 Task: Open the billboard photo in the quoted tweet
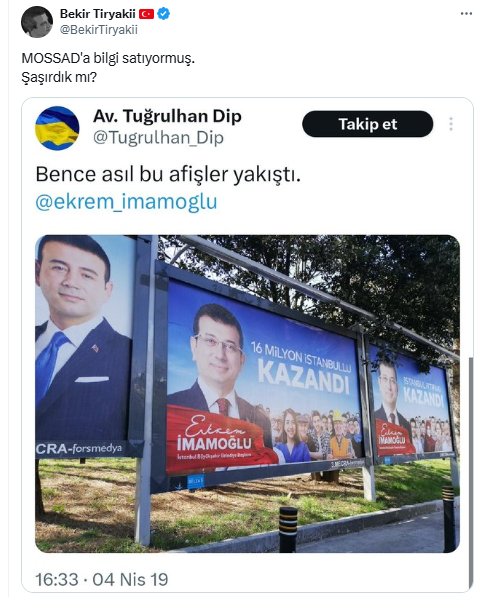[247, 394]
